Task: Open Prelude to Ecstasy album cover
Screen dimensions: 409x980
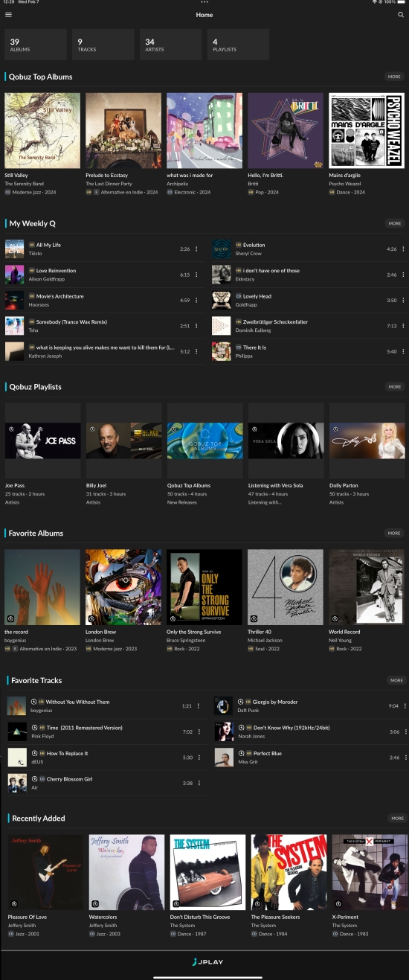Action: [x=123, y=130]
